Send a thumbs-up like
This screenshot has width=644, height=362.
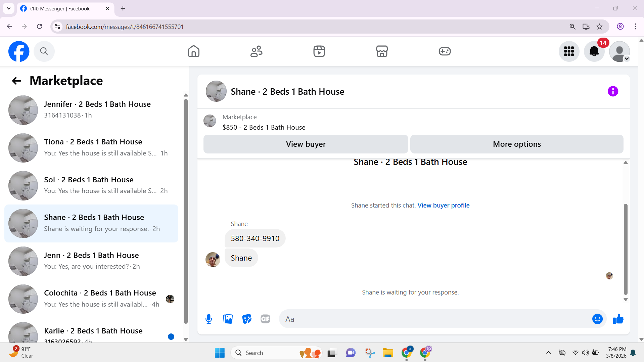click(618, 319)
